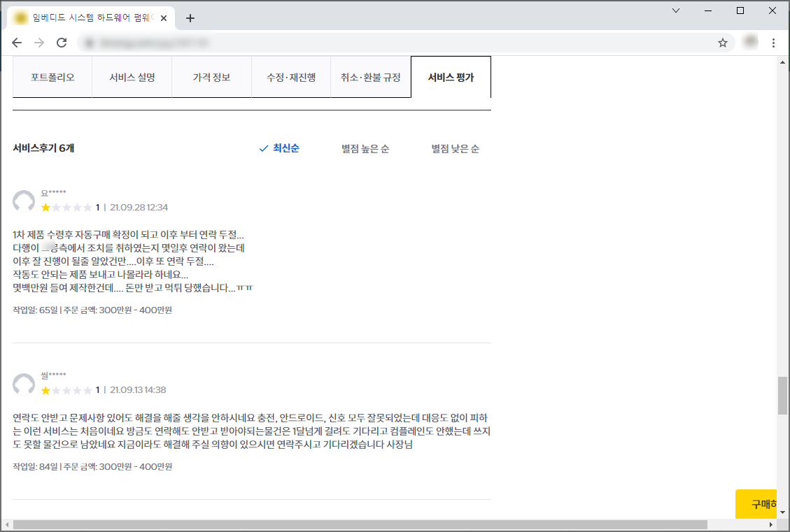This screenshot has height=532, width=790.
Task: Open Chrome three-dot menu
Action: click(773, 43)
